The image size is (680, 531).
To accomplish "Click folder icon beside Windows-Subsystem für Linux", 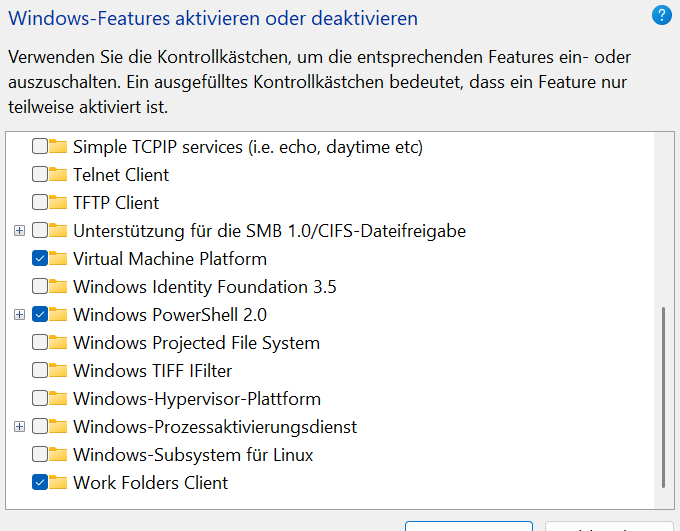I will tap(58, 455).
